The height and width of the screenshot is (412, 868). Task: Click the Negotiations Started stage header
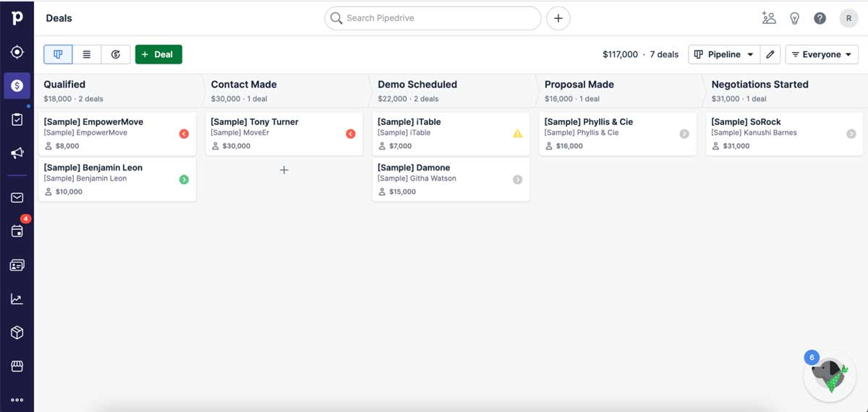tap(759, 85)
